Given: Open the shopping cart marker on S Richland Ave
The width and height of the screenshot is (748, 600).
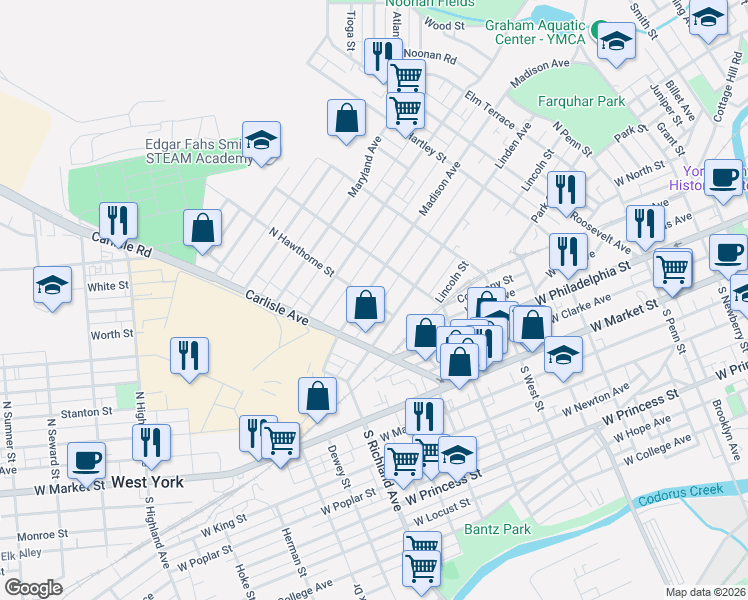Looking at the screenshot, I should [x=404, y=462].
